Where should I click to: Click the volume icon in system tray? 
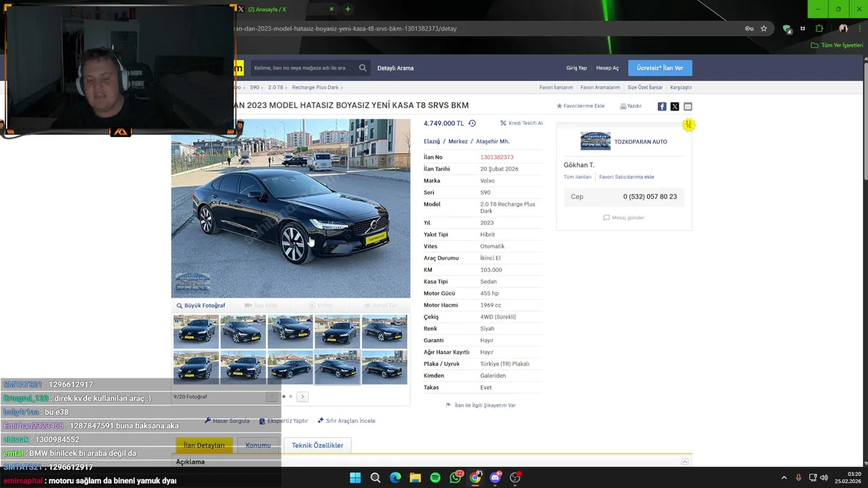pyautogui.click(x=824, y=478)
